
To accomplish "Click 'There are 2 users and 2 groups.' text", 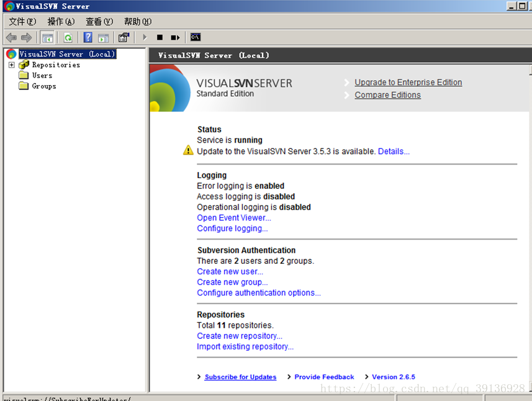I will (x=256, y=261).
